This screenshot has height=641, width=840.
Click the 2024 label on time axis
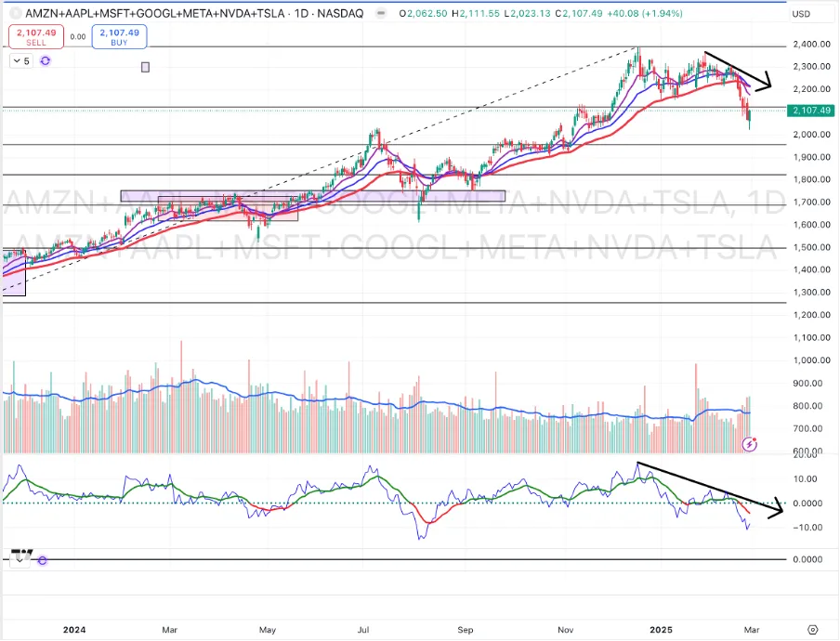(74, 630)
